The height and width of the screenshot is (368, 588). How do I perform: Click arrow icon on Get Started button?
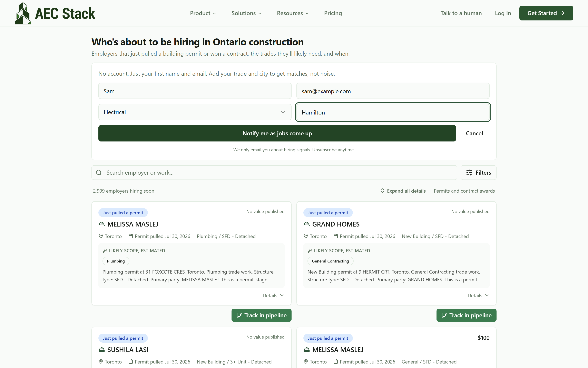tap(562, 13)
